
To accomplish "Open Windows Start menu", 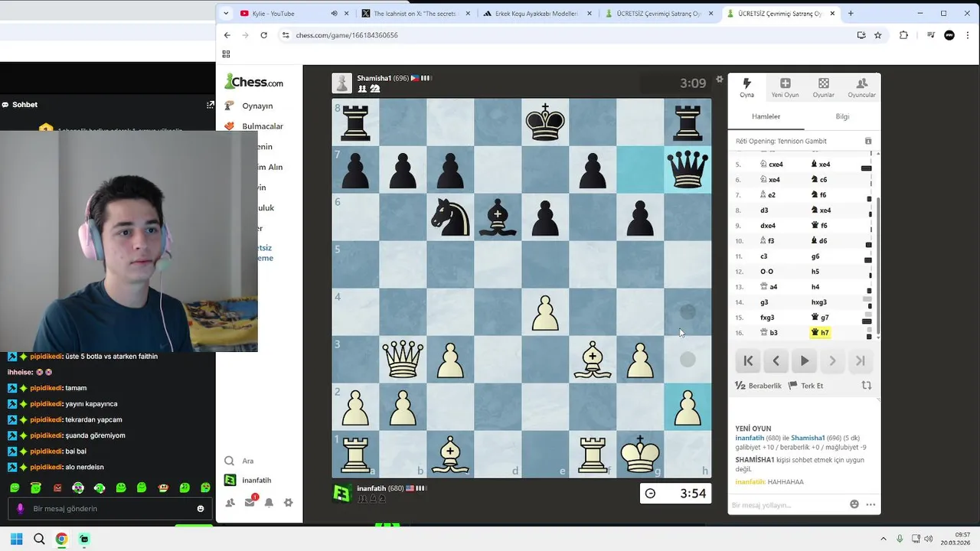I will click(x=16, y=539).
